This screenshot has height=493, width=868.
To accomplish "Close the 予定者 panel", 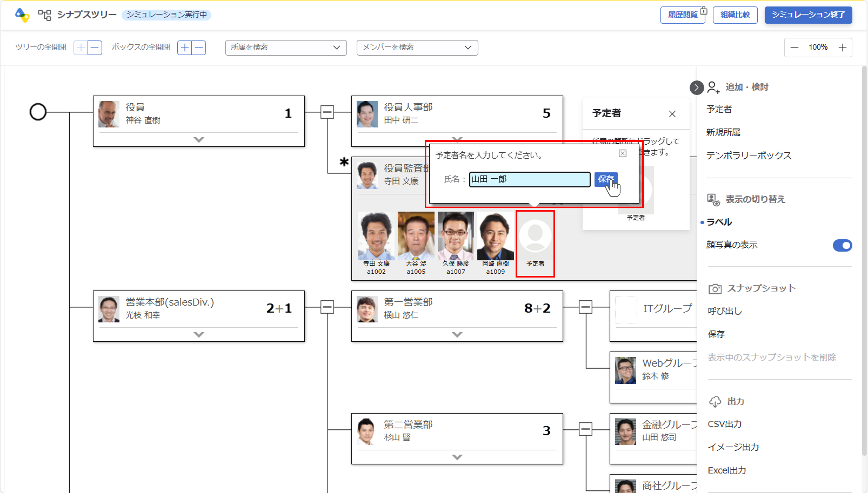I will tap(672, 114).
